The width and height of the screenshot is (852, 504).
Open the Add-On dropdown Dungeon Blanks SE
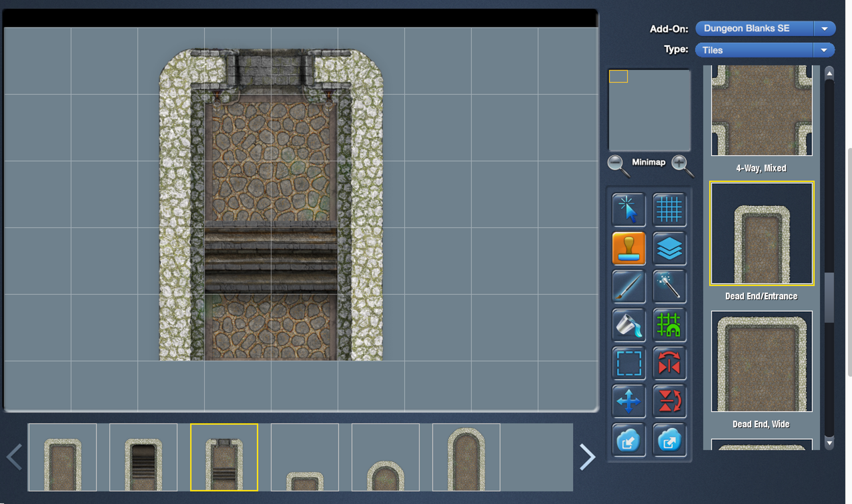point(765,29)
